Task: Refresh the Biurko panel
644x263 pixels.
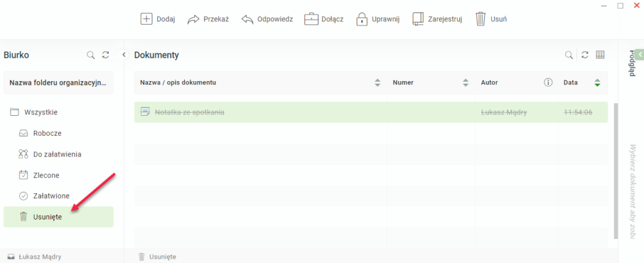Action: pyautogui.click(x=106, y=55)
